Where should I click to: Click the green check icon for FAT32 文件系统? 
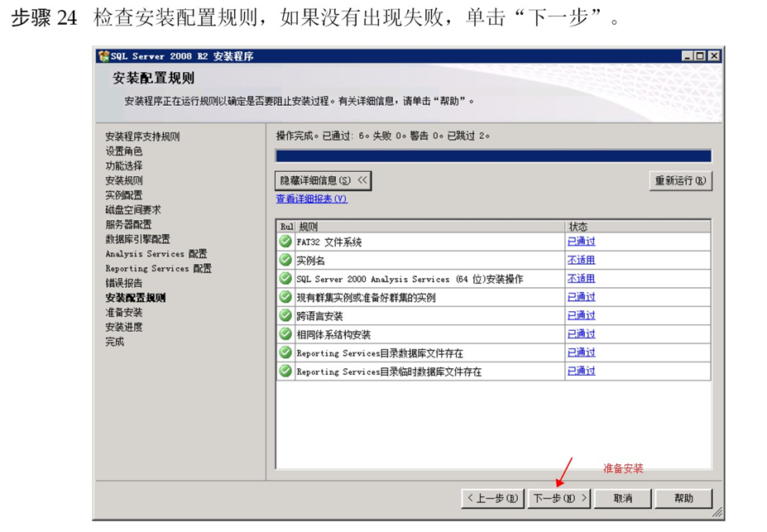point(285,242)
